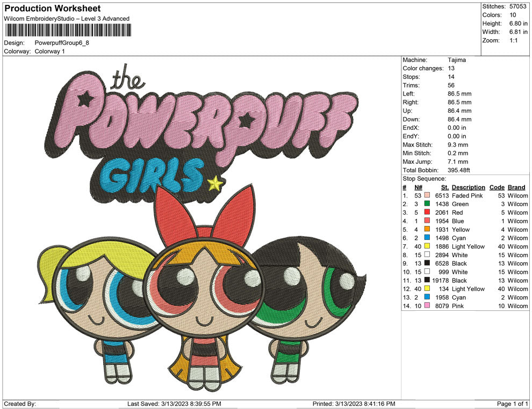Click stitch count '134' in stop 12

(444, 289)
